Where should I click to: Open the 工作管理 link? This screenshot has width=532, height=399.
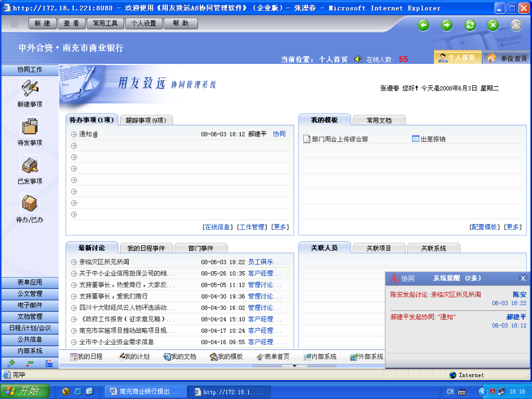[252, 227]
